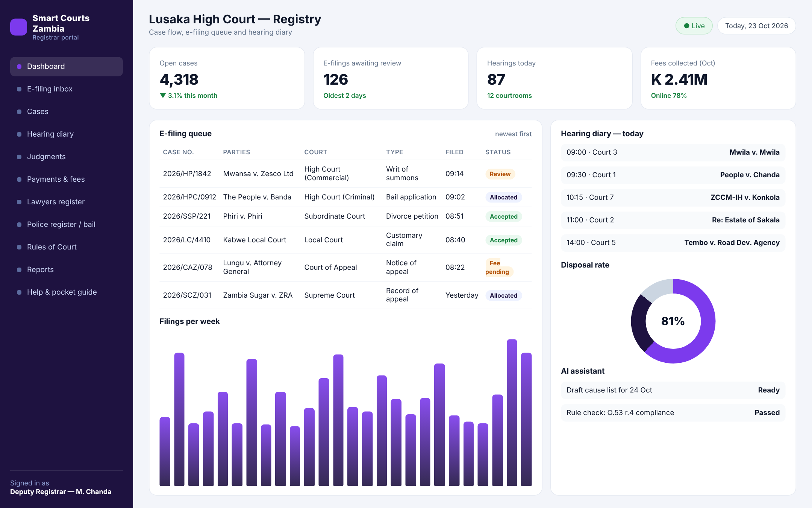This screenshot has height=508, width=812.
Task: Open the Open cases 4,318 card
Action: pyautogui.click(x=227, y=78)
